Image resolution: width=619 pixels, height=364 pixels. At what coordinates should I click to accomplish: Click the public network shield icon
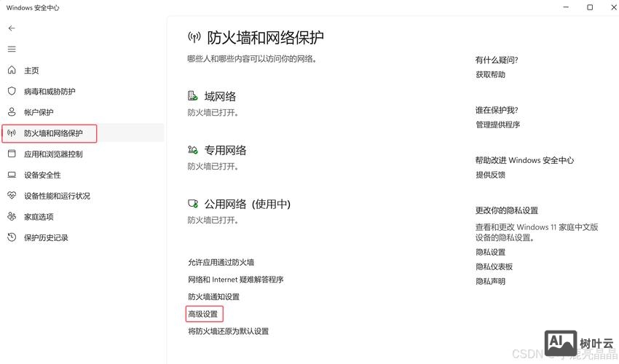tap(193, 204)
